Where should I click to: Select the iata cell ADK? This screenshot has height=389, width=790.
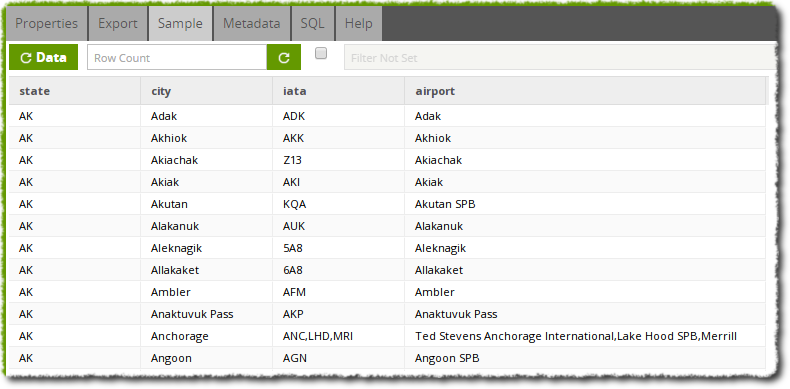(x=339, y=116)
